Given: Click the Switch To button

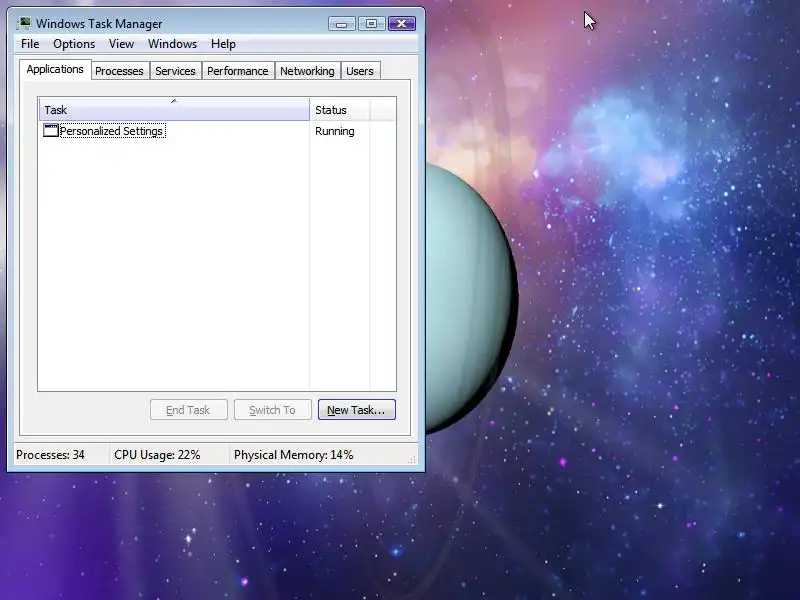Looking at the screenshot, I should (272, 410).
